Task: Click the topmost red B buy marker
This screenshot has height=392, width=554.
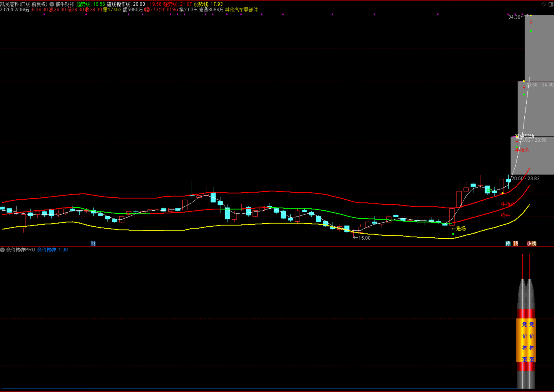Action: (x=531, y=22)
